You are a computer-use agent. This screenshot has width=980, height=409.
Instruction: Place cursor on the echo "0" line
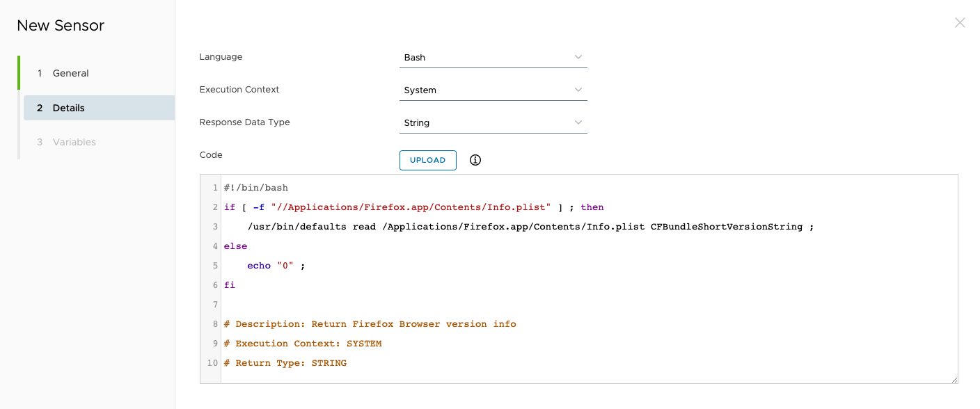(276, 266)
